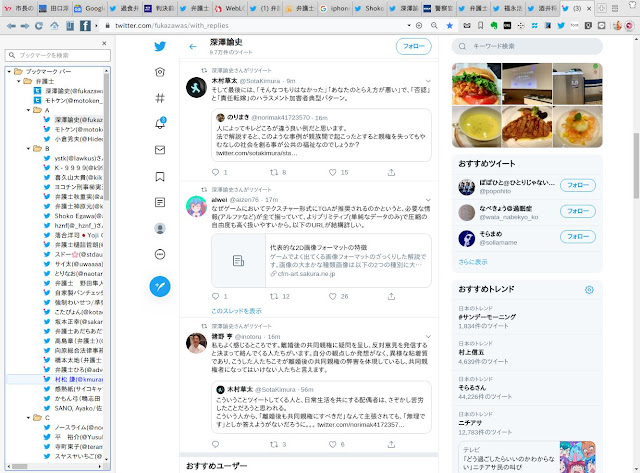Open Lists icon in Twitter sidebar

click(x=160, y=202)
